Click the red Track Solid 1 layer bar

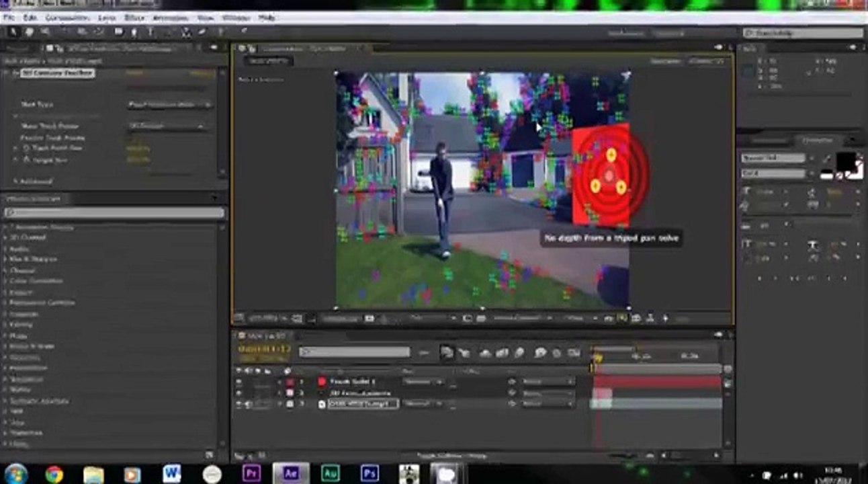coord(657,381)
